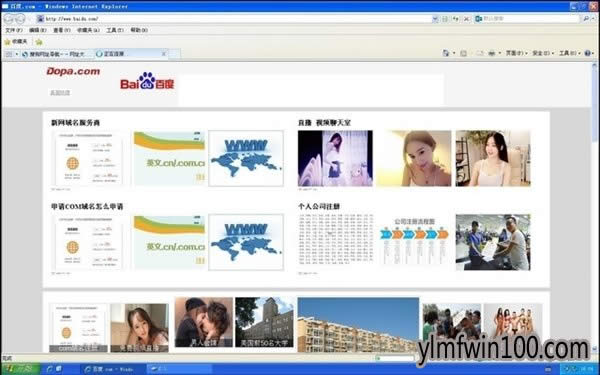The image size is (600, 375).
Task: Click the browser Back arrow button
Action: (9, 18)
